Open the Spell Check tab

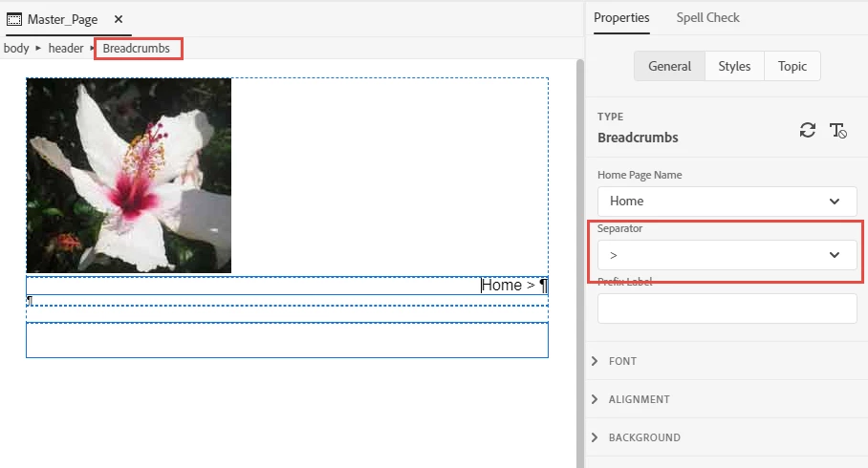point(707,18)
